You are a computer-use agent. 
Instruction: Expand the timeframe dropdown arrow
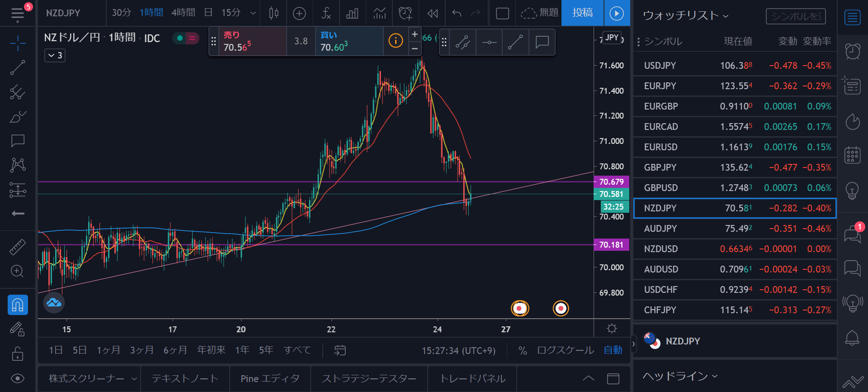253,13
